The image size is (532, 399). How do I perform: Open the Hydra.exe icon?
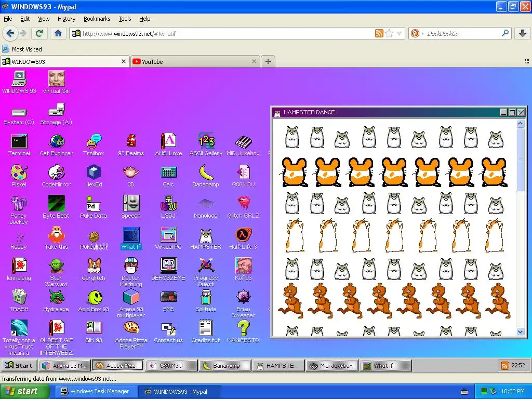point(56,301)
